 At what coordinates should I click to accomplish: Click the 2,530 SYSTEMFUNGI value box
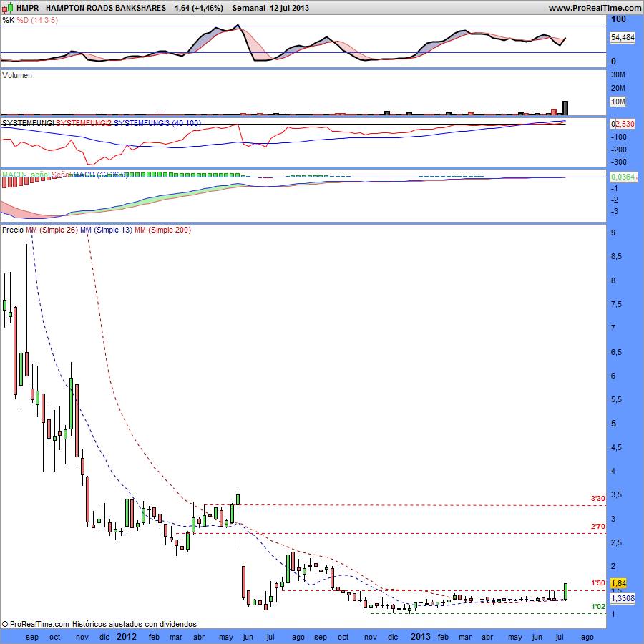click(x=624, y=124)
